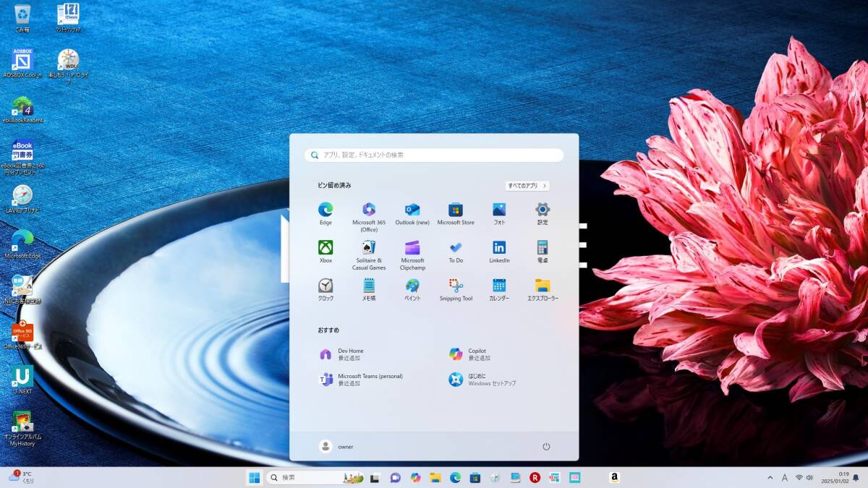Viewport: 868px width, 488px height.
Task: Open 設定 (Settings) from pinned apps
Action: pos(542,214)
